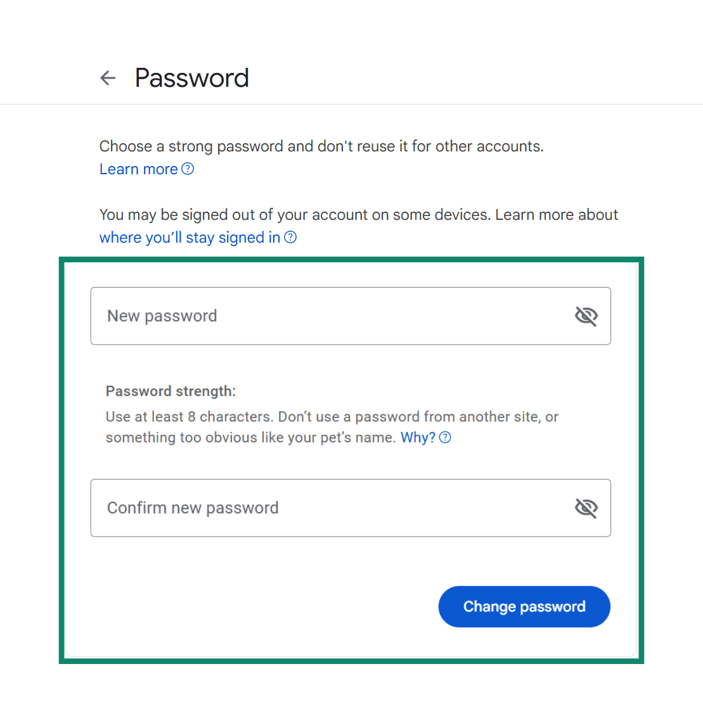Click the Why? link in strength tips
Viewport: 703px width, 728px height.
coord(418,437)
